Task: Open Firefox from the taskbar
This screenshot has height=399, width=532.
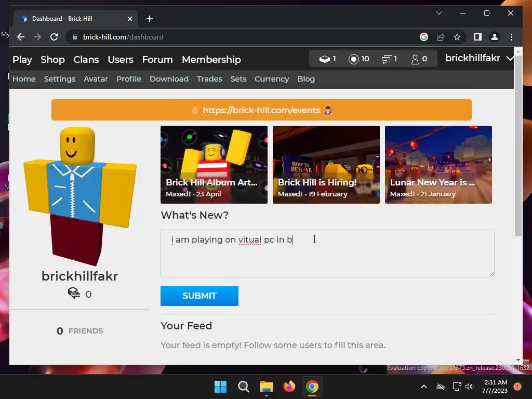Action: coord(289,387)
